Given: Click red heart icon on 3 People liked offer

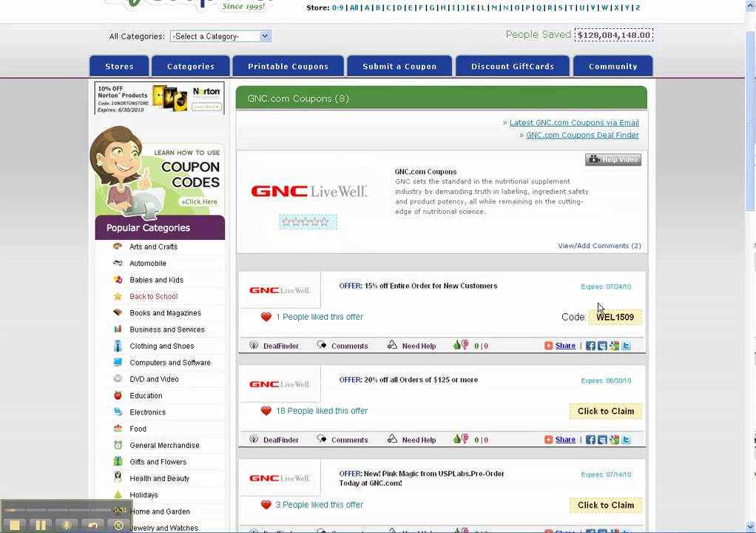Looking at the screenshot, I should (x=266, y=505).
